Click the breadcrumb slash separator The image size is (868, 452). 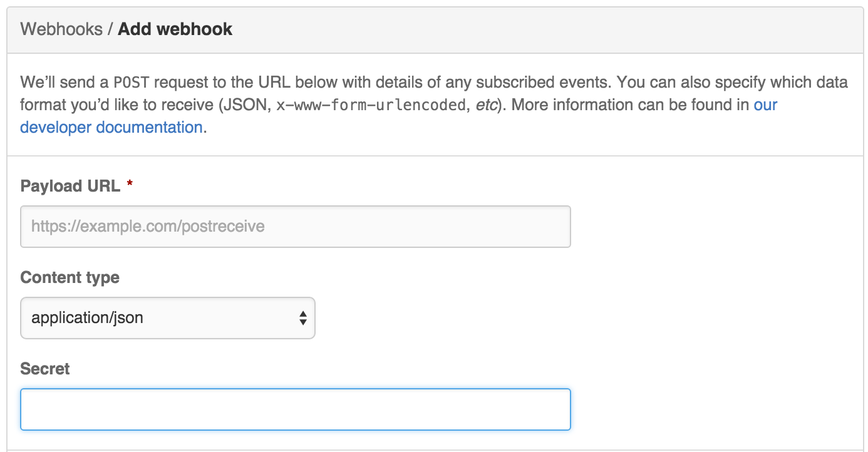(x=110, y=29)
